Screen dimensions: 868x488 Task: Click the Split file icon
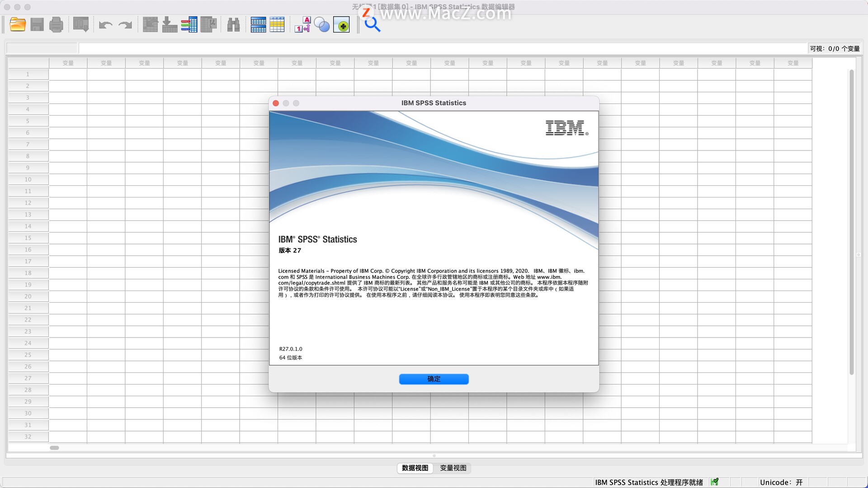point(258,24)
